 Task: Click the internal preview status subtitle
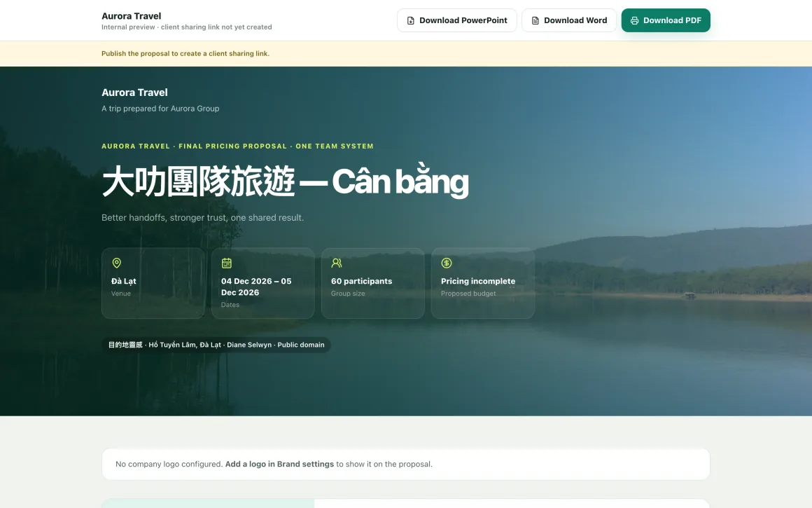coord(186,27)
